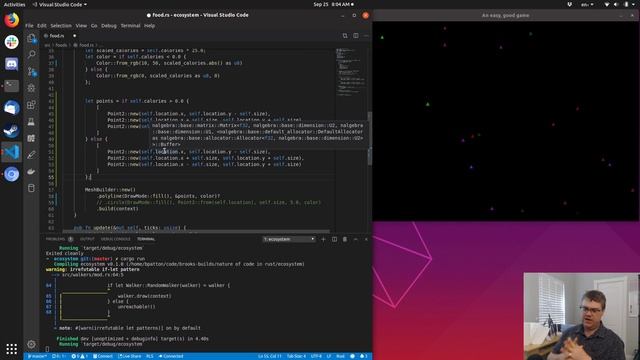Click the editor horizontal scrollbar
Viewport: 640px width, 360px height.
(x=196, y=231)
